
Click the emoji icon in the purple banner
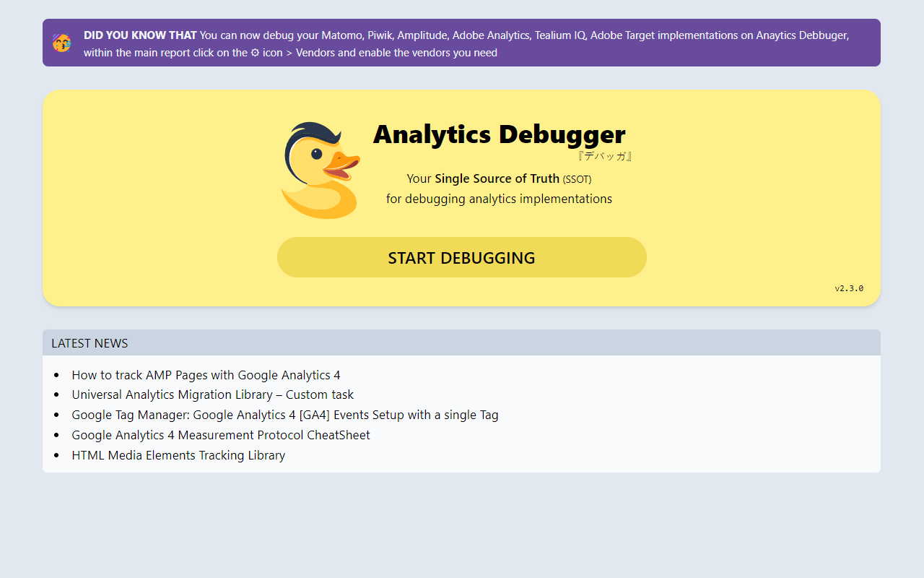pos(63,42)
